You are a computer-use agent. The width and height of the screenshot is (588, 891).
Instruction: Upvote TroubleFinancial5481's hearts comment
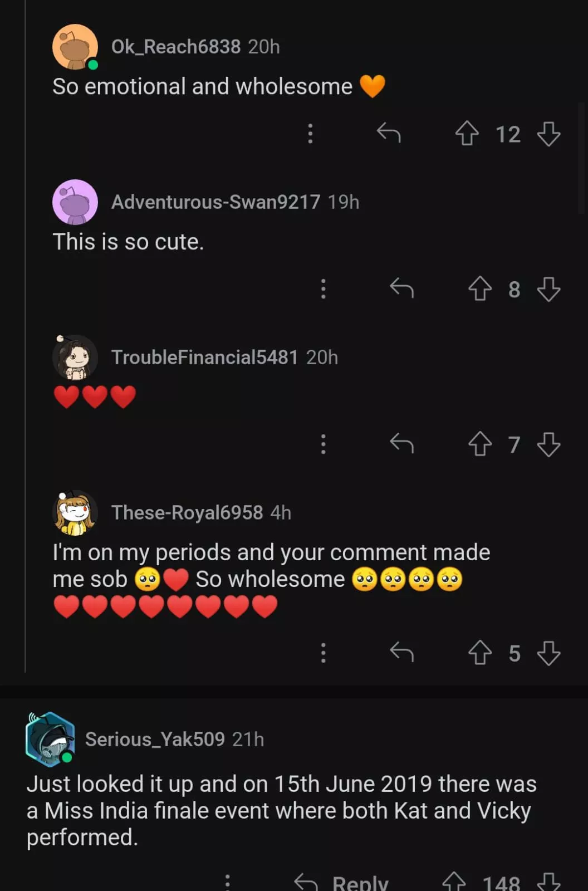[x=479, y=444]
